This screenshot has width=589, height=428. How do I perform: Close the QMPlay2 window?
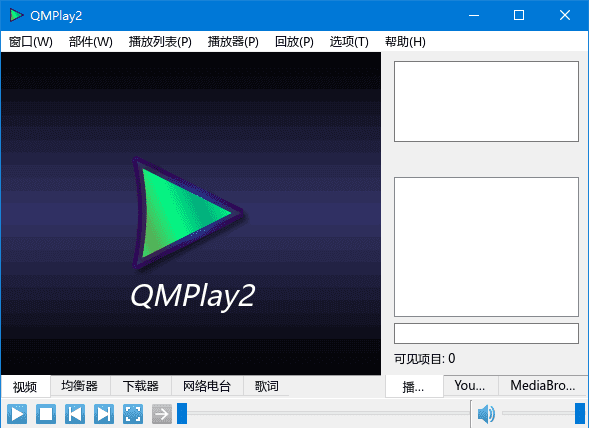click(x=565, y=15)
